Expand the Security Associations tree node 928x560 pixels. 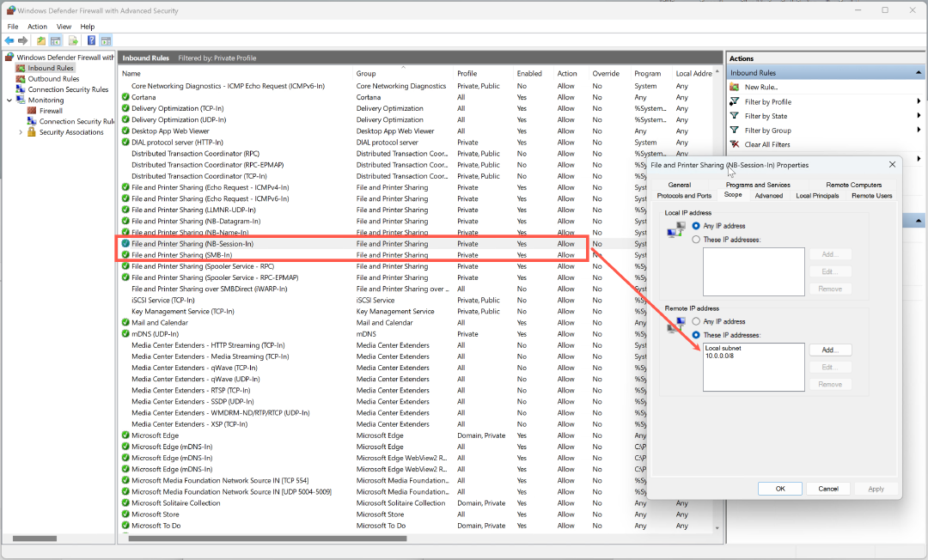[x=20, y=132]
